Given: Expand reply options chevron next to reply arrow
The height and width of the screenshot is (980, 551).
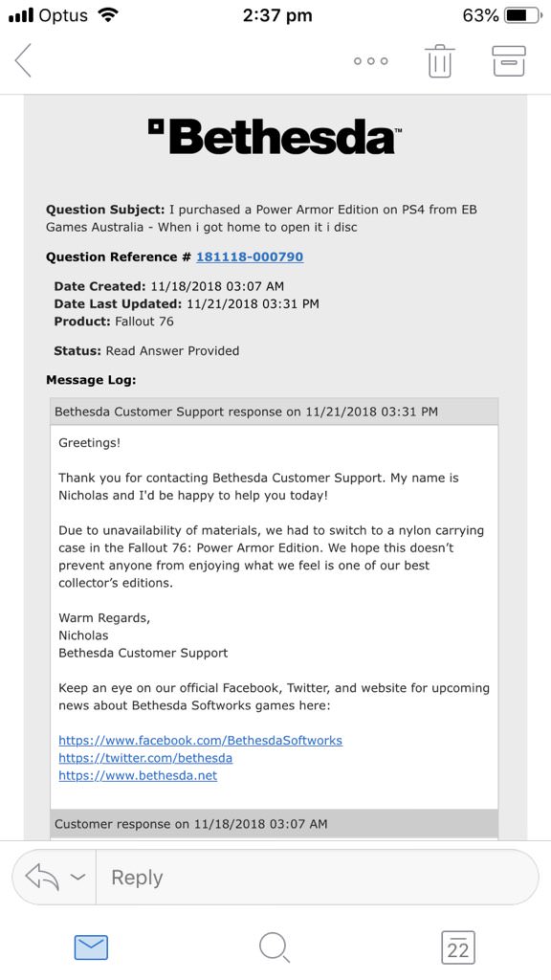Looking at the screenshot, I should tap(77, 877).
